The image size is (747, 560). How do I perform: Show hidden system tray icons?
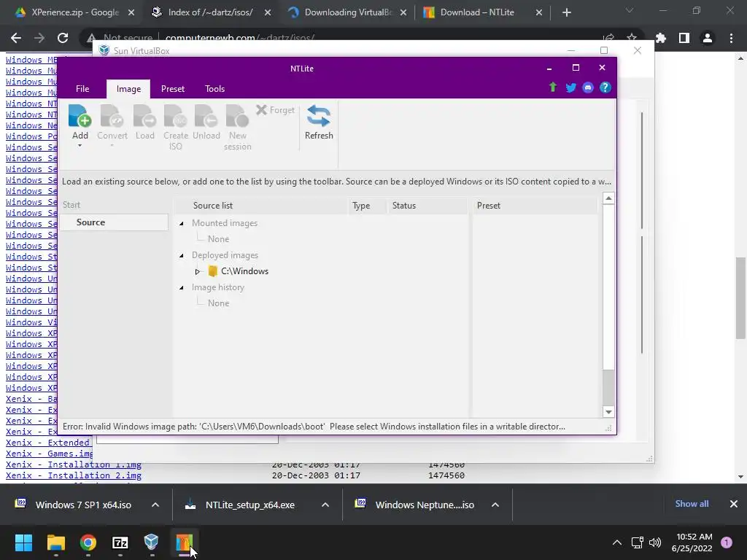coord(617,542)
